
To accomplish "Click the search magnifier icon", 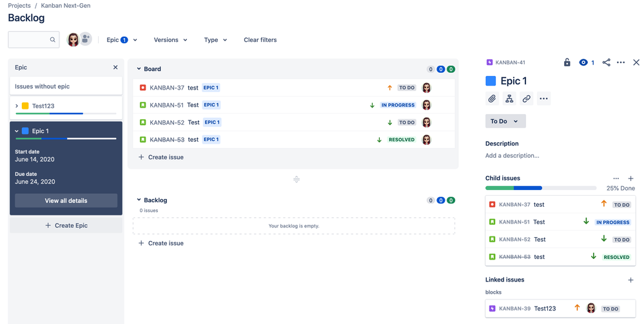I will 53,40.
